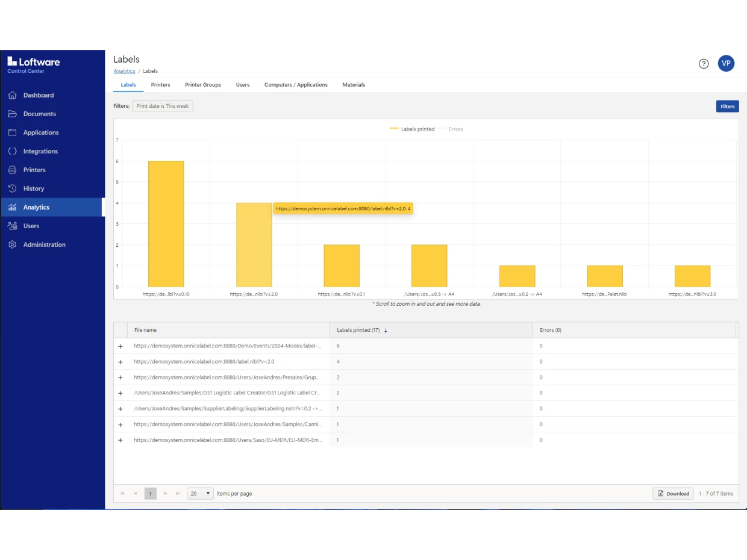
Task: Open the Filters button
Action: point(728,106)
